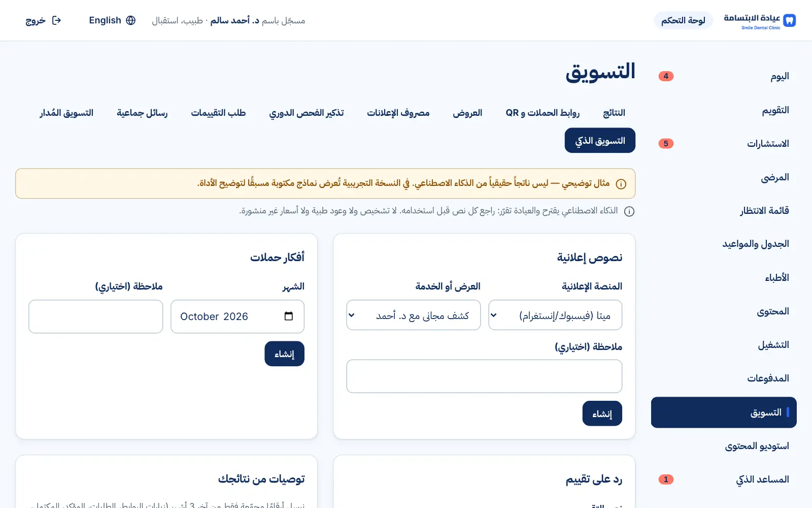Select the month field showing October 2026
This screenshot has width=812, height=508.
coord(238,316)
